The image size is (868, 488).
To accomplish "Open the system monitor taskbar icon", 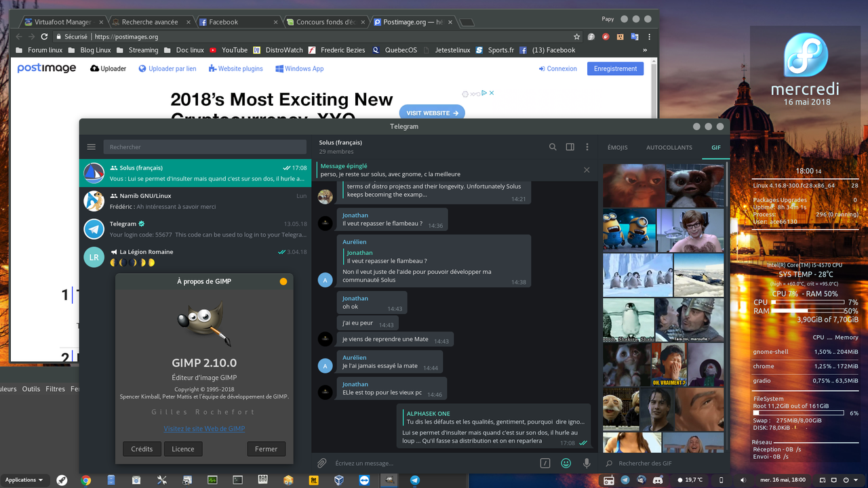I will click(x=212, y=480).
